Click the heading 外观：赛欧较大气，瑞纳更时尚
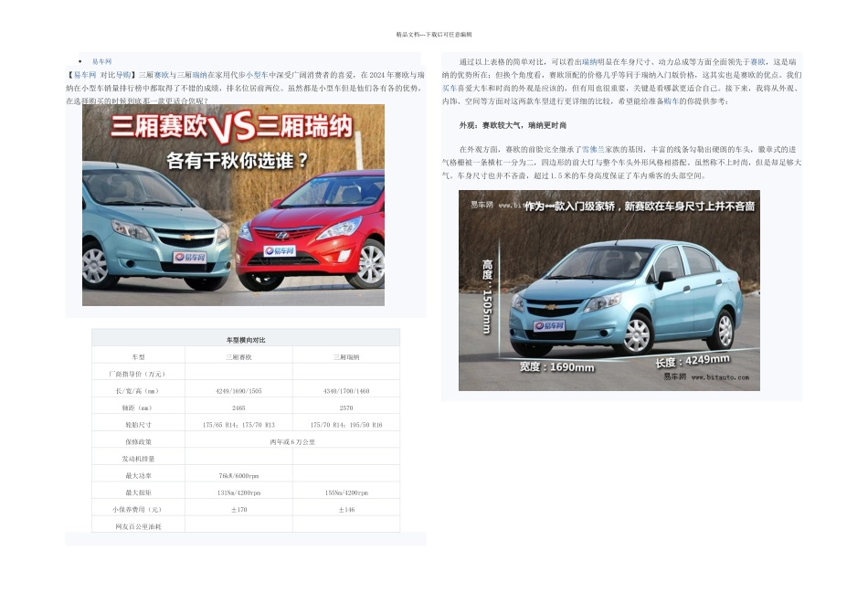This screenshot has height=614, width=868. click(513, 126)
